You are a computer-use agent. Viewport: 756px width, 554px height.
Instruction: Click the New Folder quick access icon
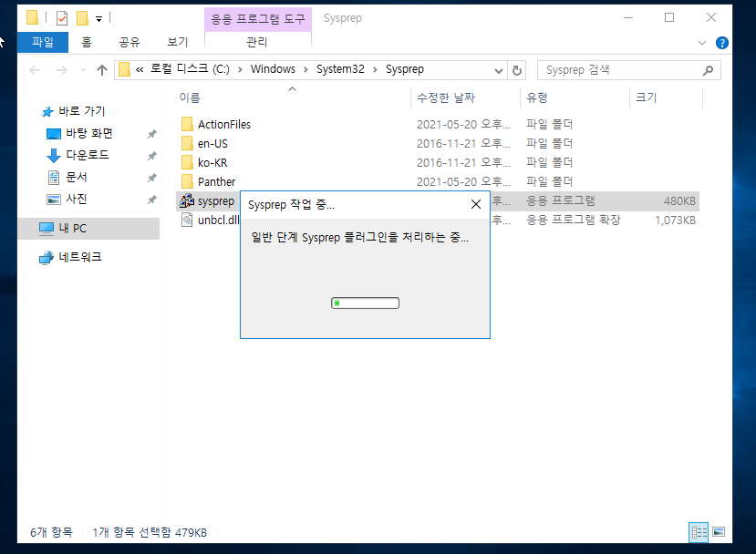coord(82,19)
